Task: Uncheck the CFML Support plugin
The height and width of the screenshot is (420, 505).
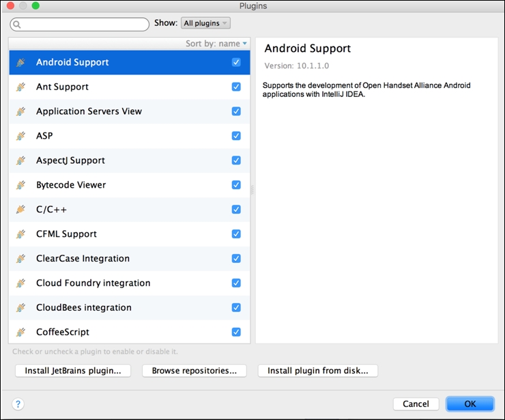Action: pyautogui.click(x=236, y=234)
